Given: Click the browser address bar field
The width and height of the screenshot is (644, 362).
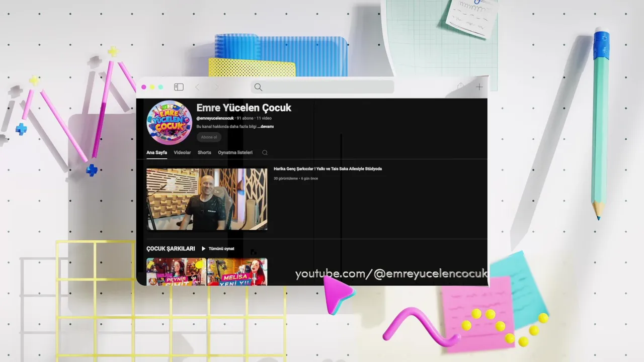Looking at the screenshot, I should click(323, 87).
